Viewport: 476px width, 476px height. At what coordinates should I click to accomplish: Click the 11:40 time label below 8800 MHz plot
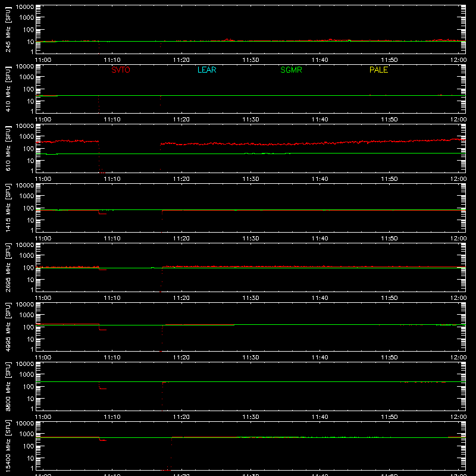(320, 417)
